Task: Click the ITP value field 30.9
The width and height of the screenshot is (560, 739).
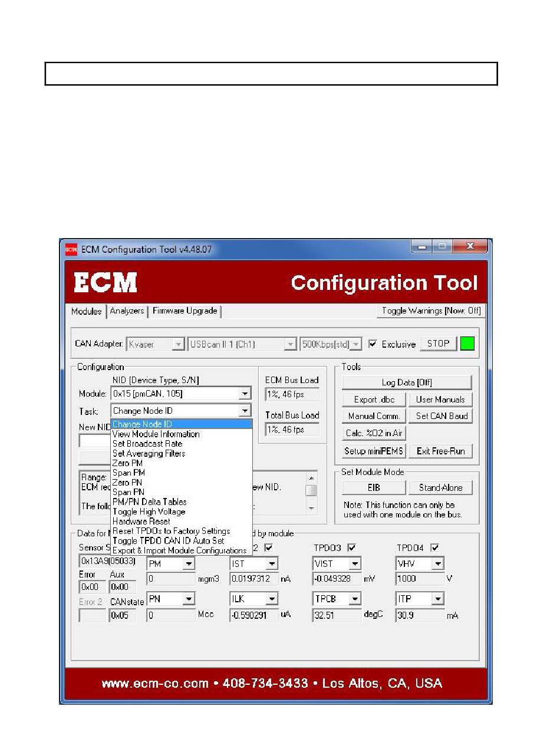Action: point(420,615)
